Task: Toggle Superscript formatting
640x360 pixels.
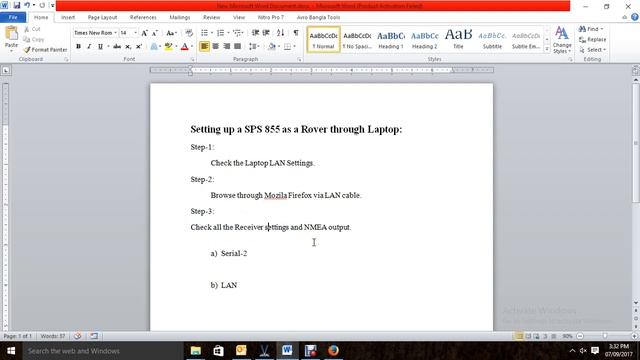Action: [139, 47]
